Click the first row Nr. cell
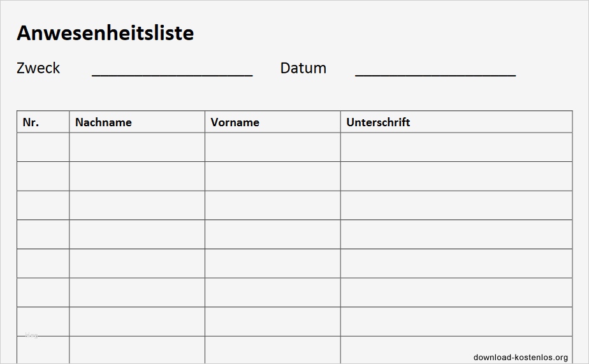The height and width of the screenshot is (364, 589). (x=43, y=147)
